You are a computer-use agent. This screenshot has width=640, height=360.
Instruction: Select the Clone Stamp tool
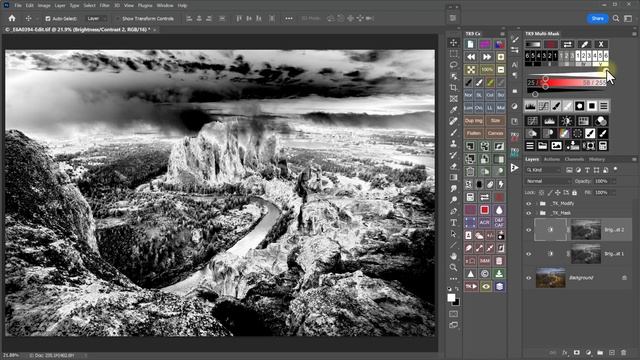click(453, 143)
